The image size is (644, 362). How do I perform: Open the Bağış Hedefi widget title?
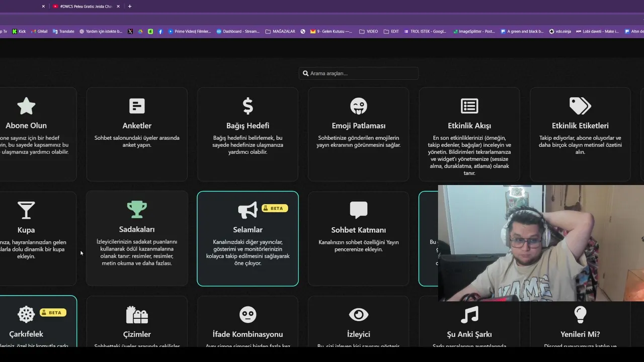pos(248,126)
